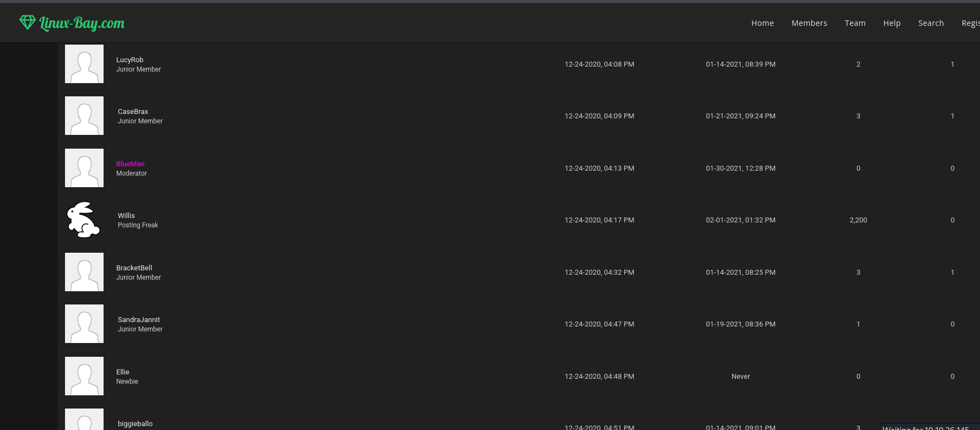
Task: Open the Home menu item
Action: coord(762,23)
